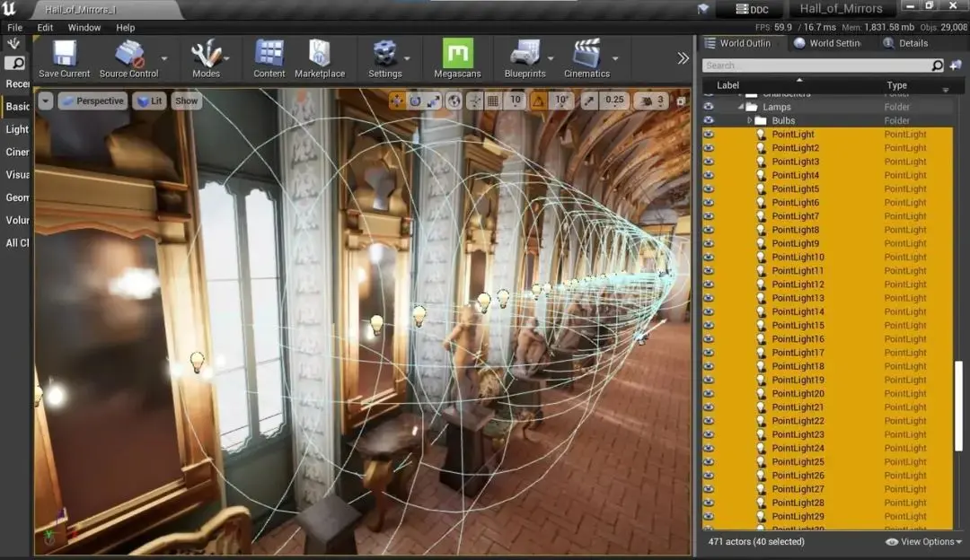Hide the Bulbs folder with its eye icon
970x560 pixels.
pyautogui.click(x=709, y=120)
